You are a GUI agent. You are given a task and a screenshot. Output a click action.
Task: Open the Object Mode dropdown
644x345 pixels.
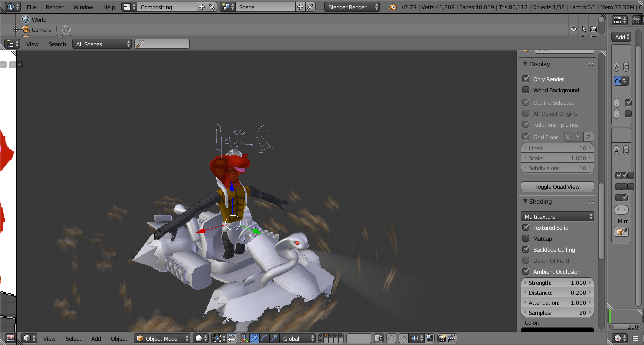tap(163, 338)
